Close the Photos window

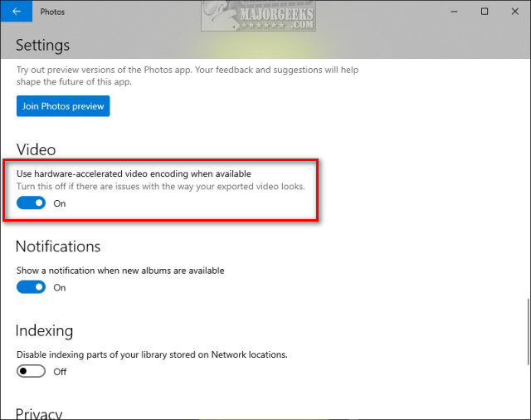click(x=515, y=12)
